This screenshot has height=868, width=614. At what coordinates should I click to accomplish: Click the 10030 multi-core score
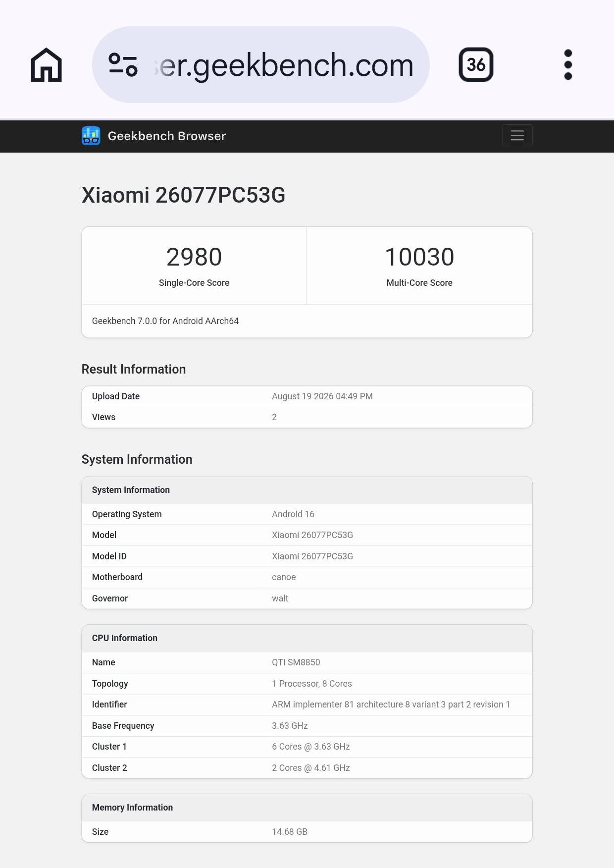419,257
